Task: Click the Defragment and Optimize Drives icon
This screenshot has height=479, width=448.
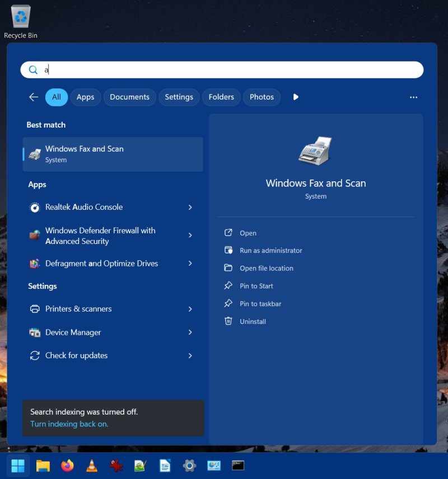Action: coord(35,264)
